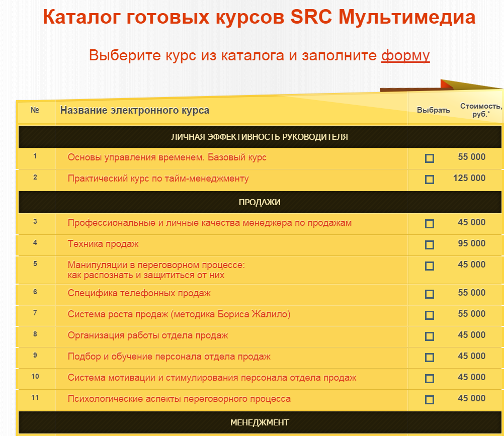Open 'Организация работы отдела продаж' course link
The height and width of the screenshot is (437, 504).
(x=148, y=335)
